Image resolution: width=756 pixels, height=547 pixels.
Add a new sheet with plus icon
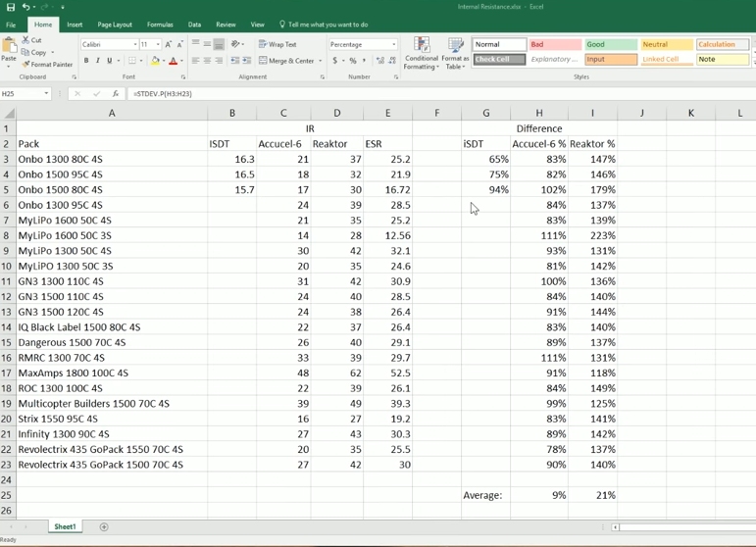tap(104, 526)
